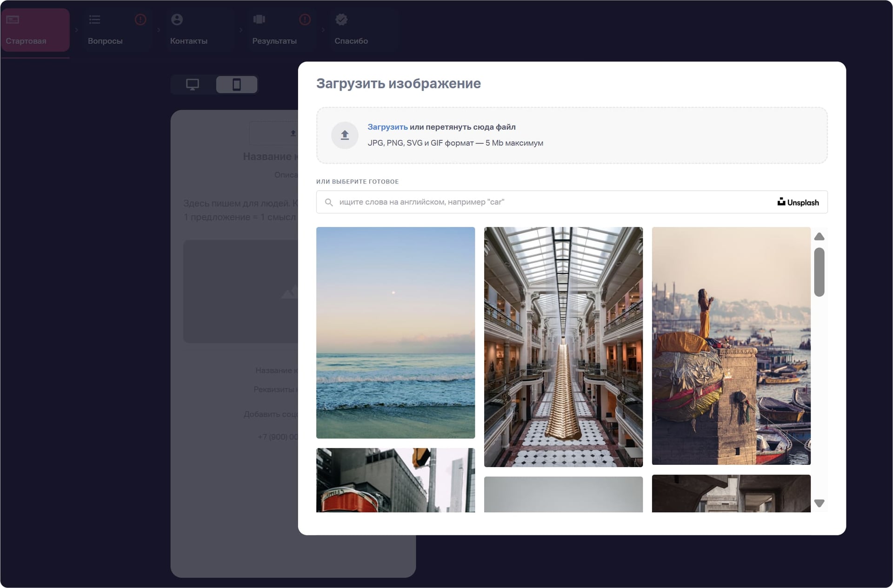Switch to mobile phone preview mode
893x588 pixels.
tap(236, 85)
